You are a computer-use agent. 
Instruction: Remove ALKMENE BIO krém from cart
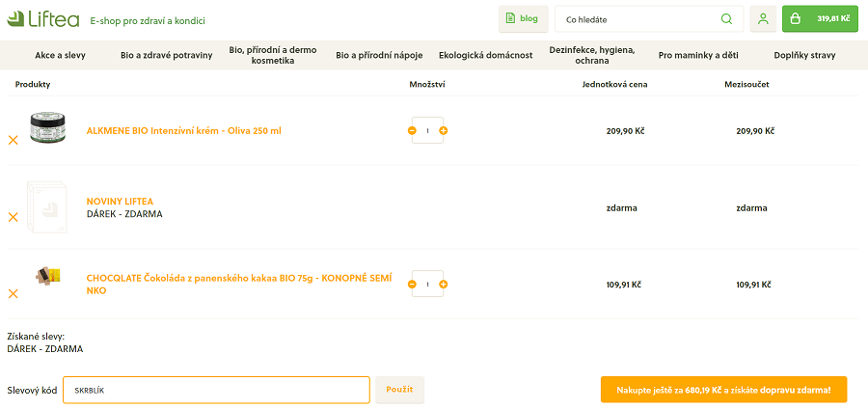coord(14,141)
